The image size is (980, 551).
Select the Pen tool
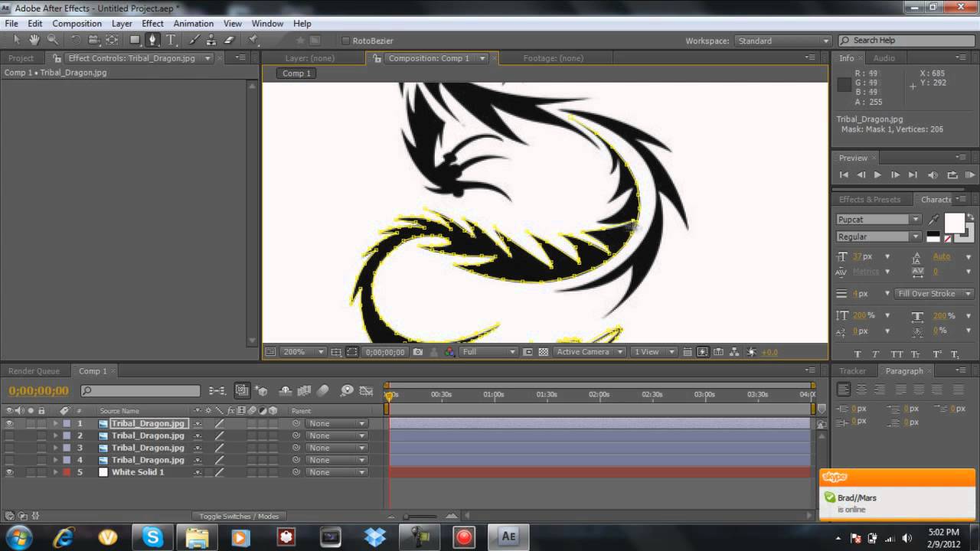(152, 40)
